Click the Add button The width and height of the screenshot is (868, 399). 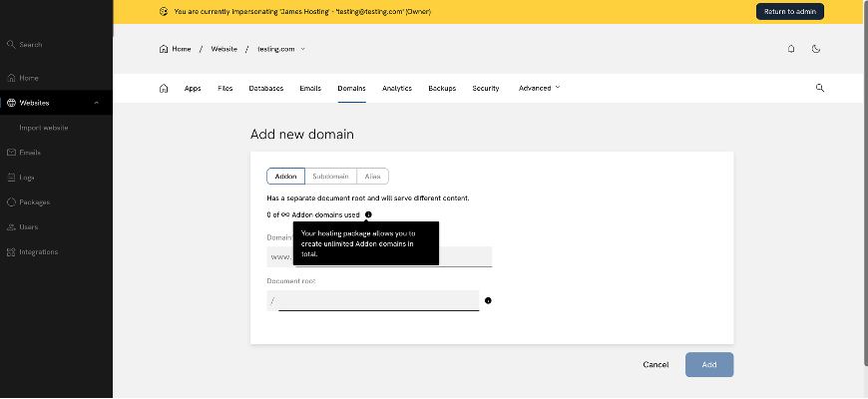pyautogui.click(x=709, y=365)
